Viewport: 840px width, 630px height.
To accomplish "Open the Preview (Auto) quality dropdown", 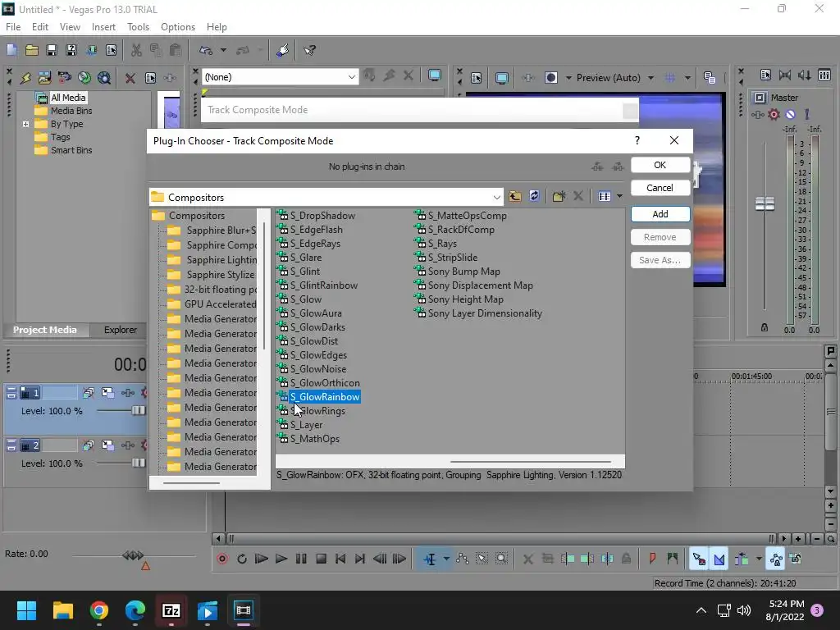I will 651,78.
